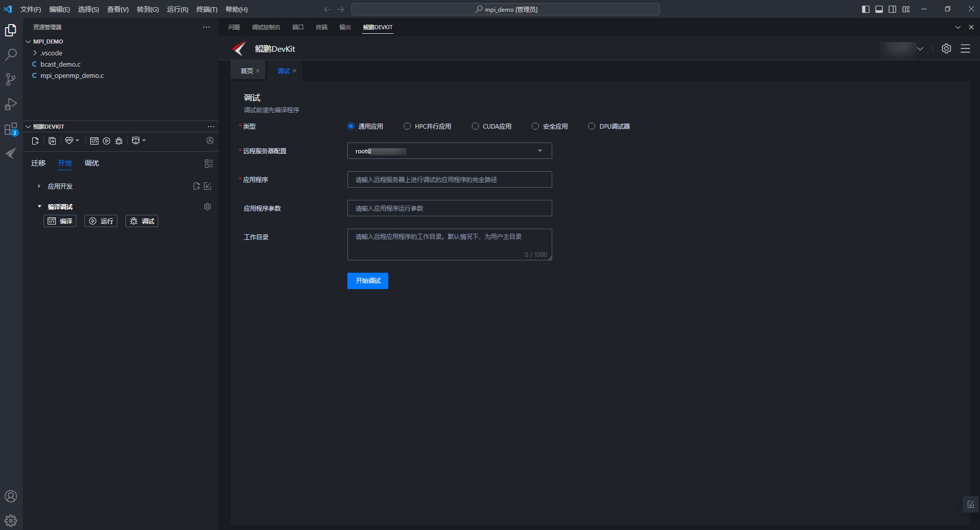Click the monitor icon in DevKit toolbar
Viewport: 980px width, 530px height.
[136, 140]
